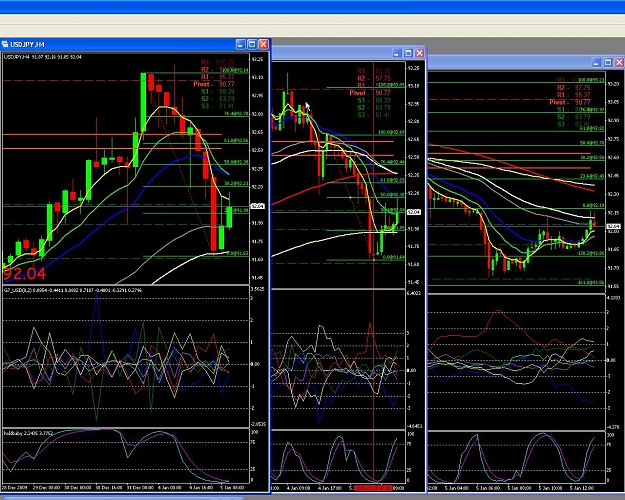Select the S3 81.41 label in USDJPY,H4 chart

coord(218,106)
